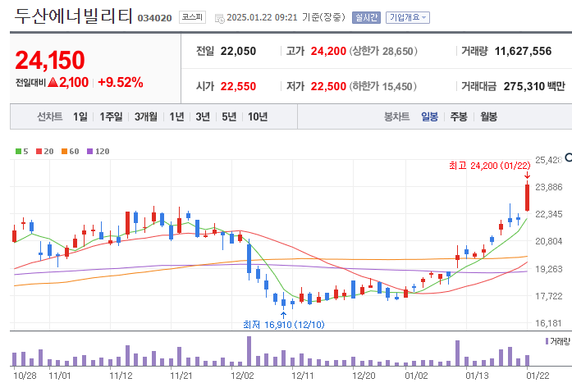The height and width of the screenshot is (392, 572).
Task: Switch to the 월봉 monthly candle chart
Action: click(488, 116)
